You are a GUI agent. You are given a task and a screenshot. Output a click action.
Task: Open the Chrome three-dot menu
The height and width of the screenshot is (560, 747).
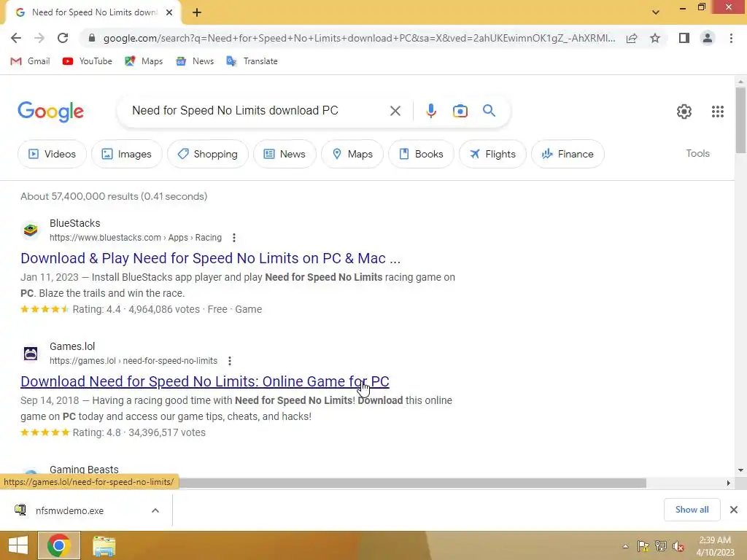(x=731, y=38)
